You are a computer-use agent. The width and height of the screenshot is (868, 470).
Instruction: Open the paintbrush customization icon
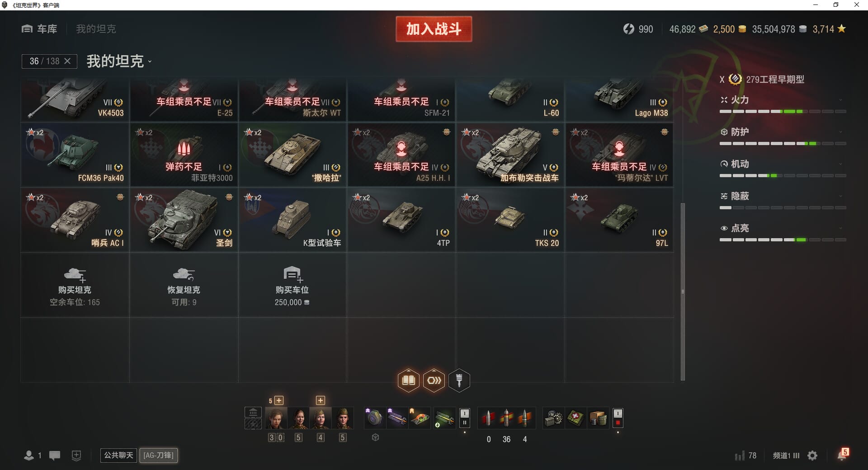(x=459, y=380)
